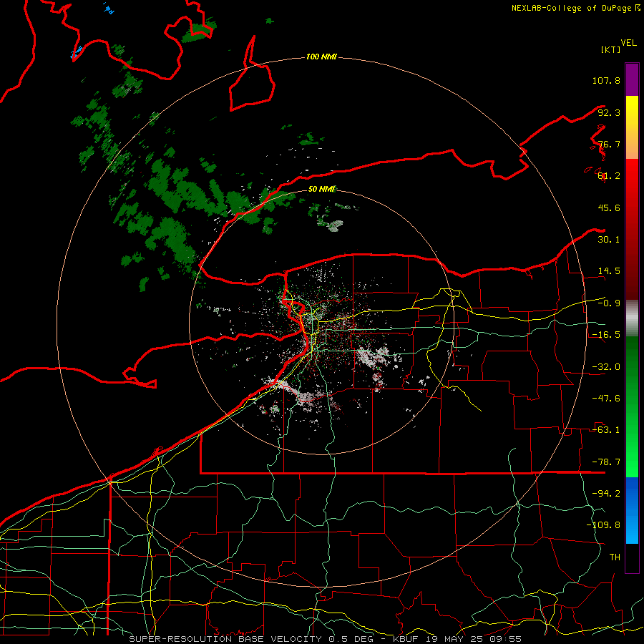
Task: Pick the gray band near zero velocity
Action: (632, 318)
